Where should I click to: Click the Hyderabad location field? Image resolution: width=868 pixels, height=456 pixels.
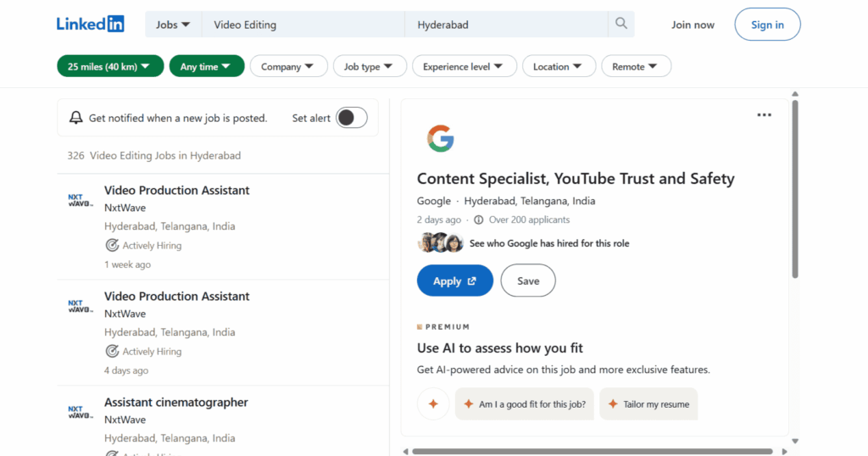[507, 25]
